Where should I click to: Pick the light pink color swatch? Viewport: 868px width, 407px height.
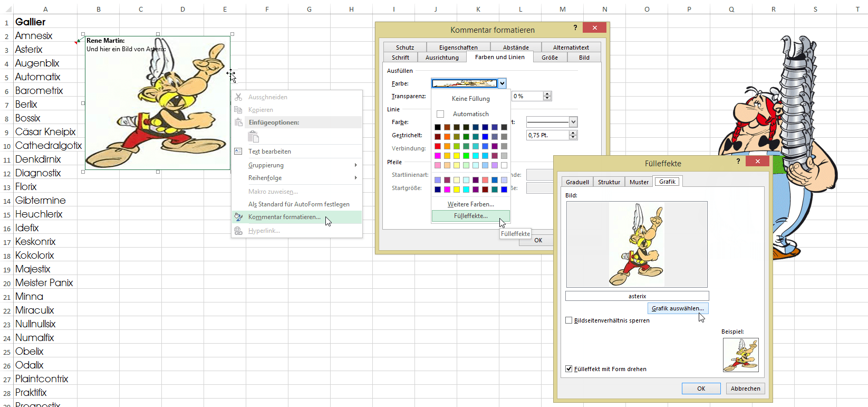coord(438,165)
